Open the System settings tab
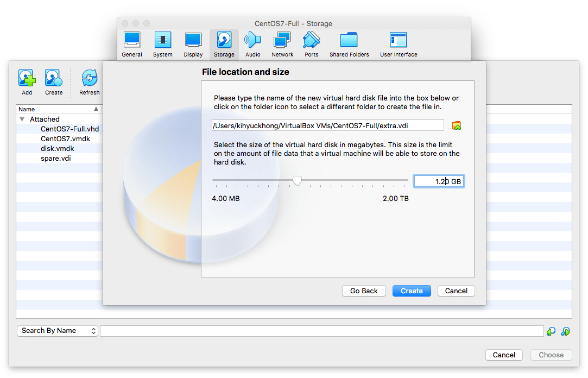The height and width of the screenshot is (378, 588). coord(163,45)
